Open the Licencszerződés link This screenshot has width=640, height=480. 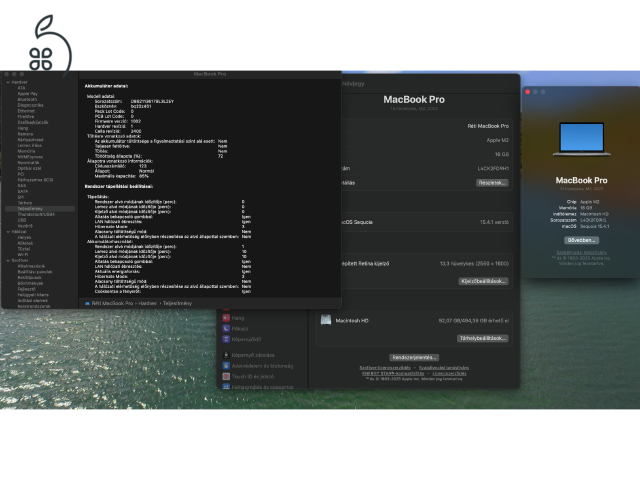click(449, 373)
